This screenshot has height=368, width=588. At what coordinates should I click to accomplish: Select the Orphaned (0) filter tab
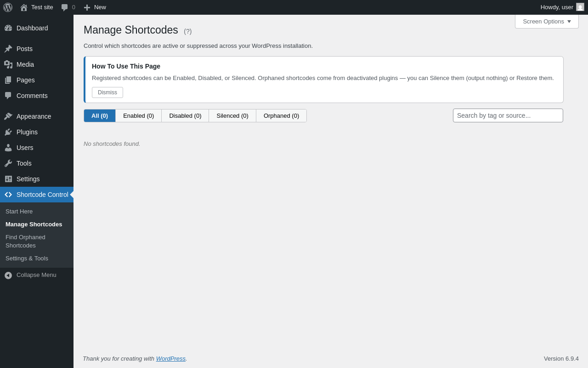click(281, 115)
